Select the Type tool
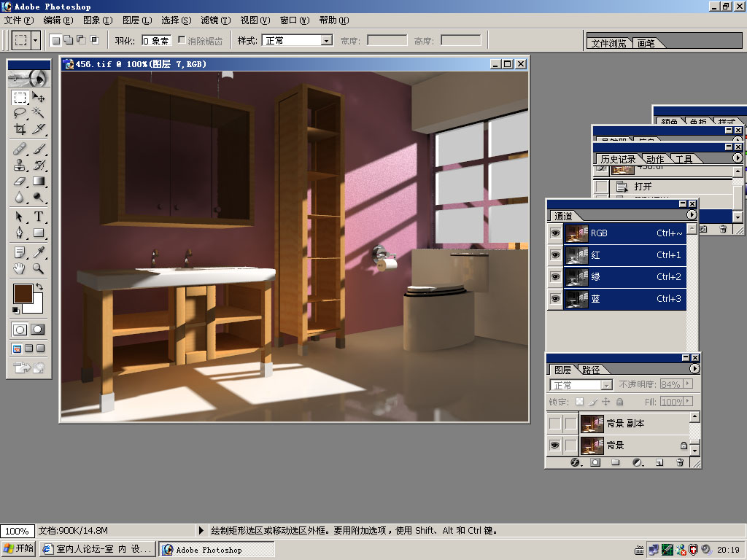Screen dimensions: 747x560 tap(38, 217)
